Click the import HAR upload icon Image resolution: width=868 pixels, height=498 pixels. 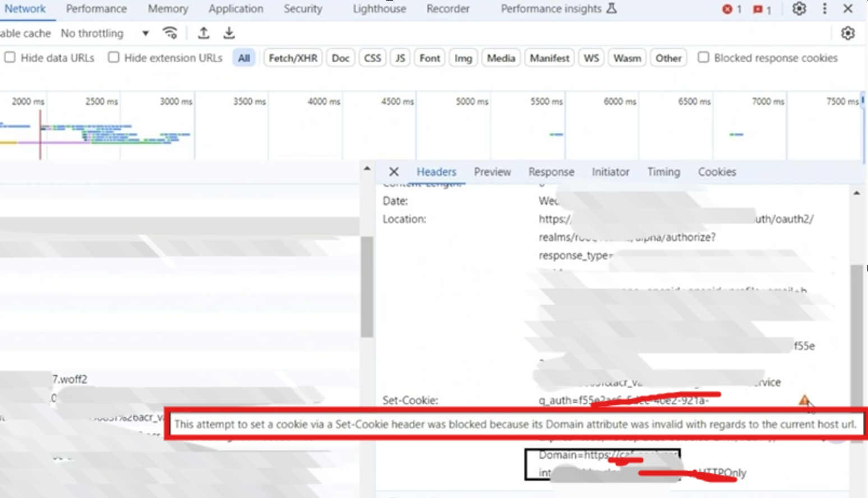click(x=204, y=33)
